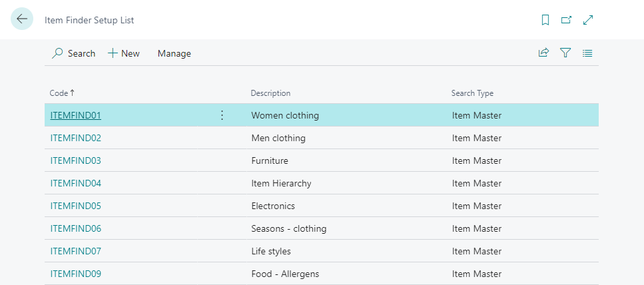Click New to add setup

(124, 53)
